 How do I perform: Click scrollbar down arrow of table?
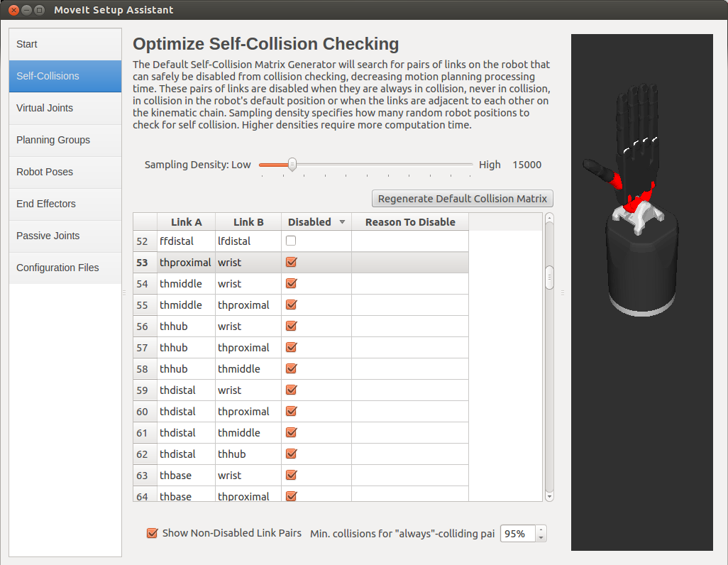click(x=549, y=497)
